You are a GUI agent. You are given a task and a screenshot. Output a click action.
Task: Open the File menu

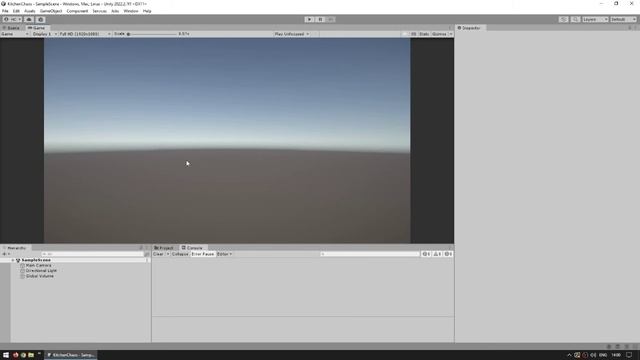pyautogui.click(x=5, y=11)
